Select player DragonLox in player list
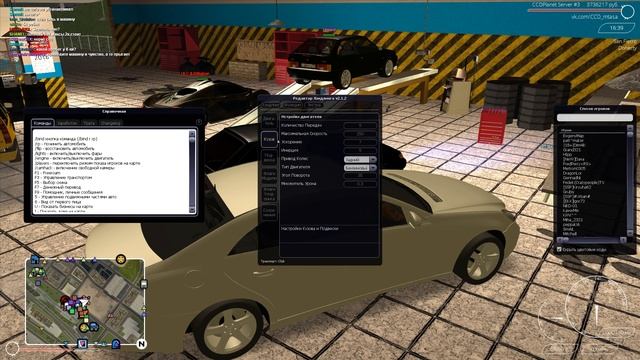640x360 pixels. coord(572,173)
